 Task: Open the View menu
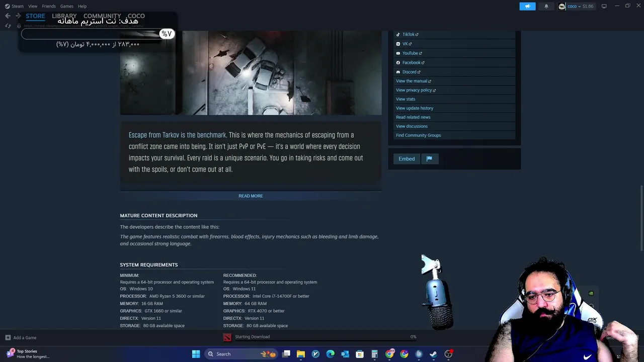click(33, 6)
